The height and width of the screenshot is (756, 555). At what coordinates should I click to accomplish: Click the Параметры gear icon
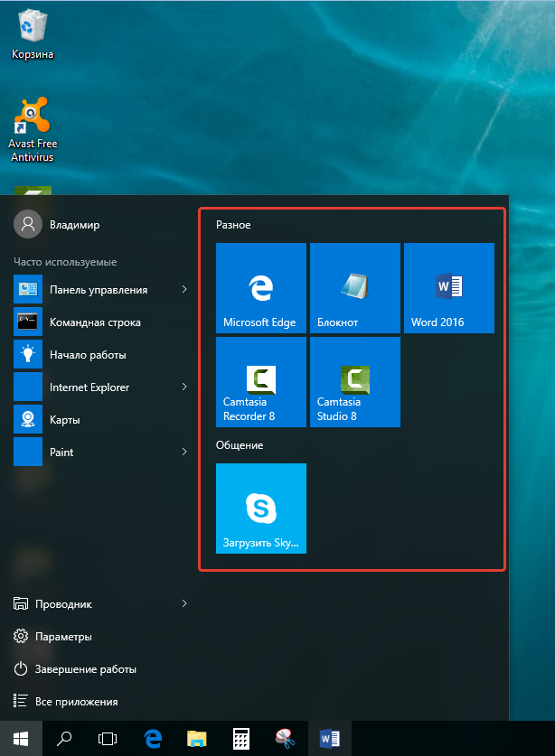[20, 637]
